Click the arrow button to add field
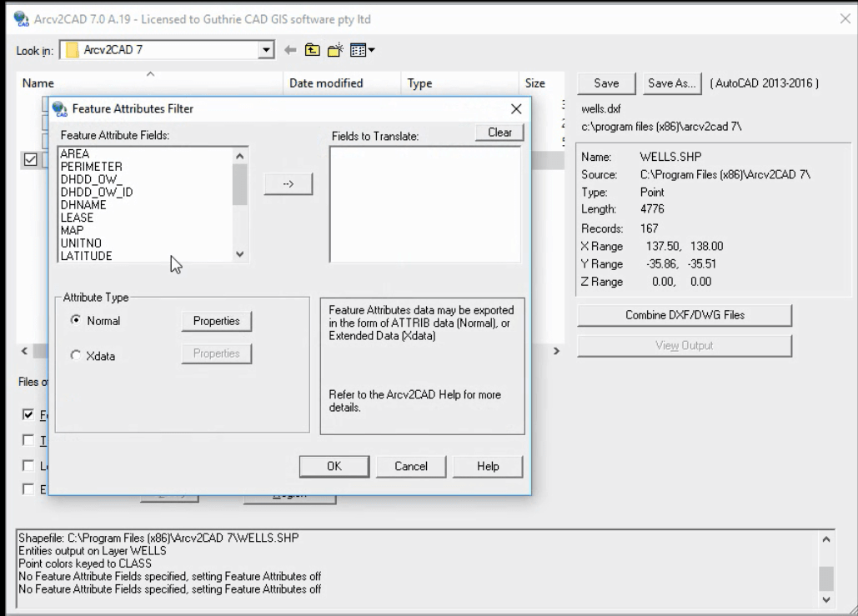Viewport: 858px width, 616px height. [288, 183]
